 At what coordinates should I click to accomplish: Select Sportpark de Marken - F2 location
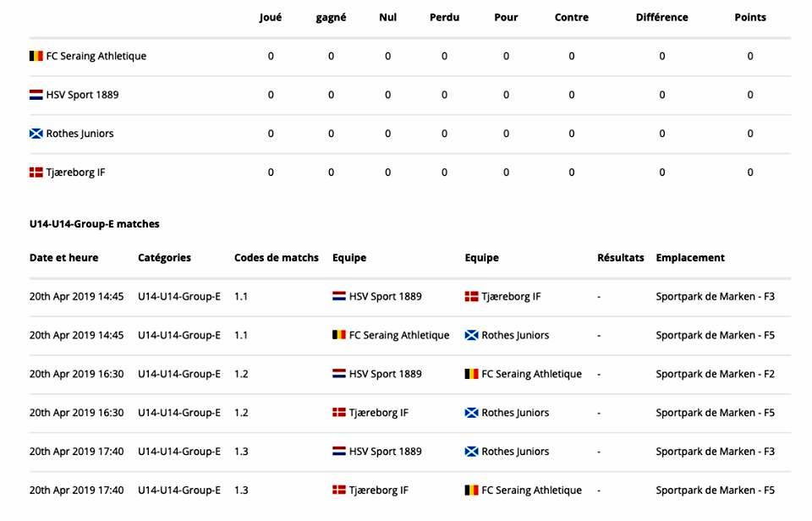716,374
